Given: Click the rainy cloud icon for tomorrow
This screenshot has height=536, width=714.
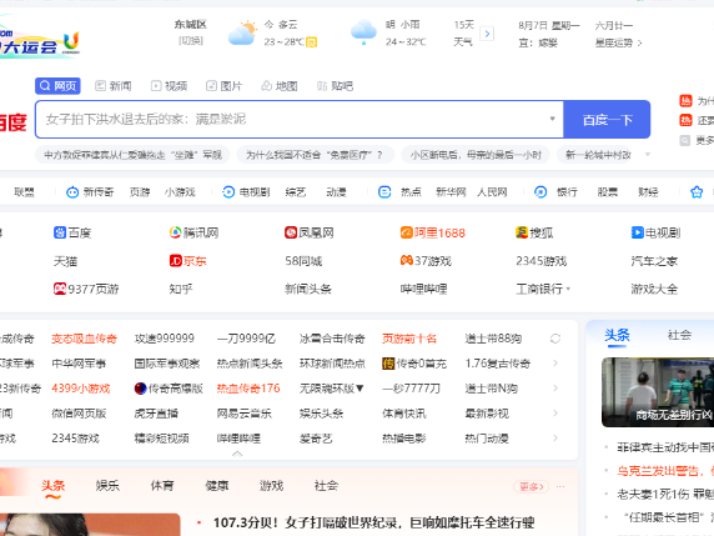Looking at the screenshot, I should point(363,33).
